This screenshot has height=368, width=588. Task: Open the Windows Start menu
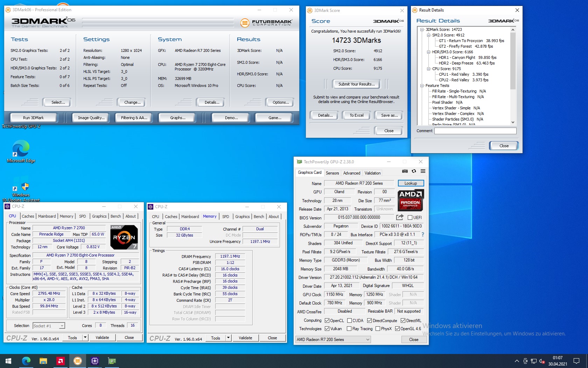(x=8, y=361)
